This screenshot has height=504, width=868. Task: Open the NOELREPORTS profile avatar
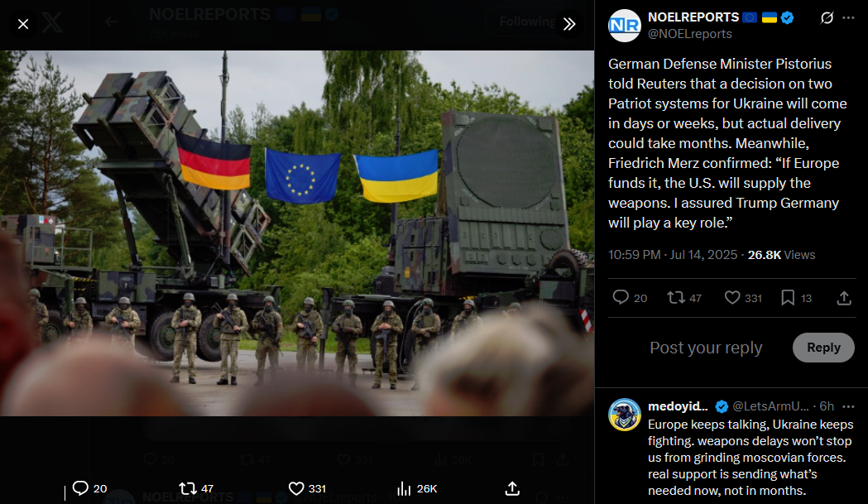click(625, 26)
